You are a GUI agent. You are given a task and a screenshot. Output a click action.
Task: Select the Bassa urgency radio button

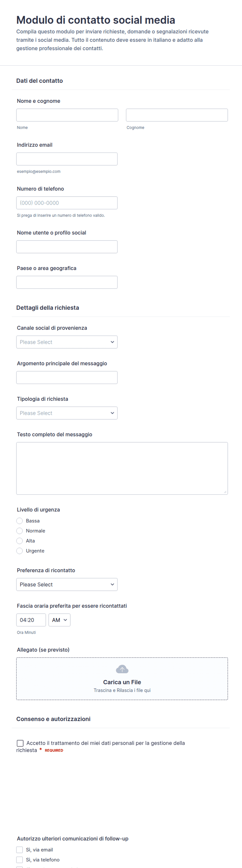click(20, 521)
